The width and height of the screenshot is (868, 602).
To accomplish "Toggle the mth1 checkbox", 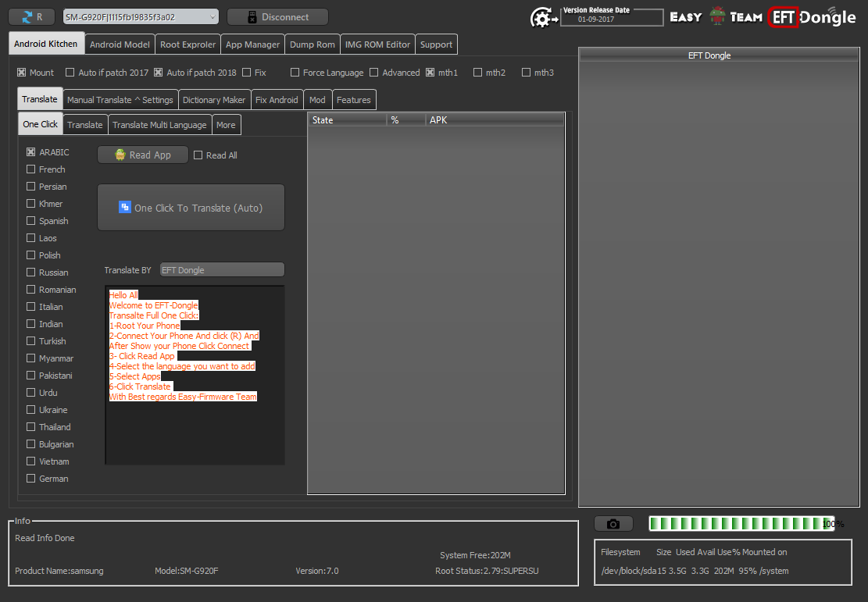I will (430, 73).
